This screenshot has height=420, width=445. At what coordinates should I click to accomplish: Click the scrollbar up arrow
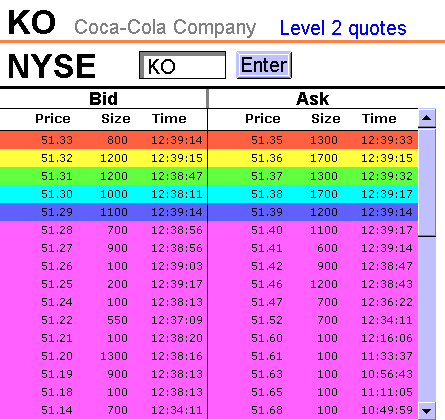(x=427, y=118)
